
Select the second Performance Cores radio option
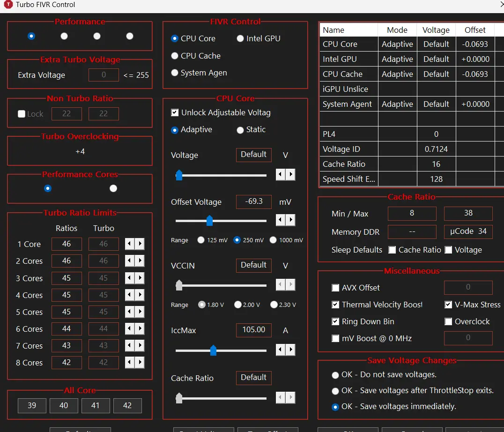coord(113,188)
